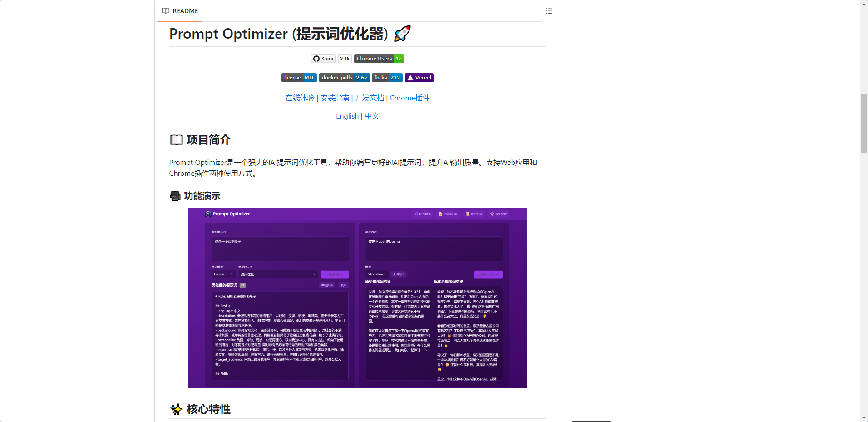Click the page vertical scrollbar thumb
Image resolution: width=868 pixels, height=422 pixels.
[x=864, y=123]
